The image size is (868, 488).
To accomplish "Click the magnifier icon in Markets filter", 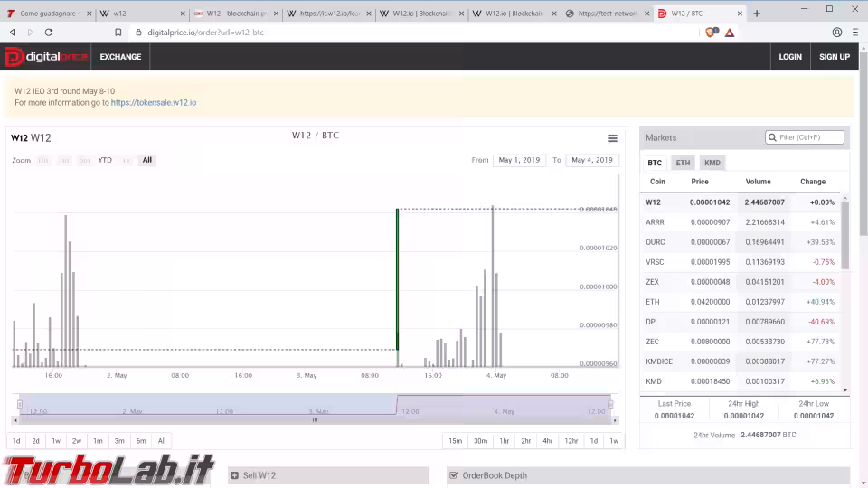I will point(772,137).
